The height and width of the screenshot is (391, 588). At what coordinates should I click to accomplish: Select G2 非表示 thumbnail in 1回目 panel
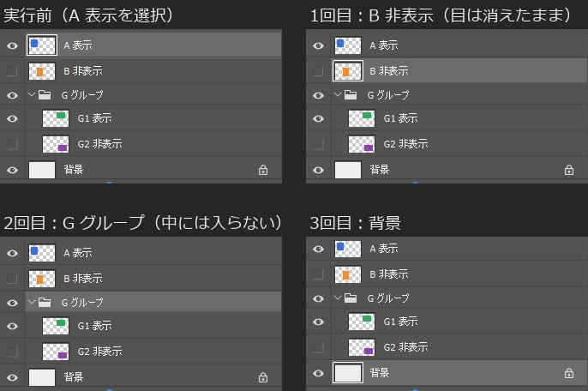[x=362, y=144]
